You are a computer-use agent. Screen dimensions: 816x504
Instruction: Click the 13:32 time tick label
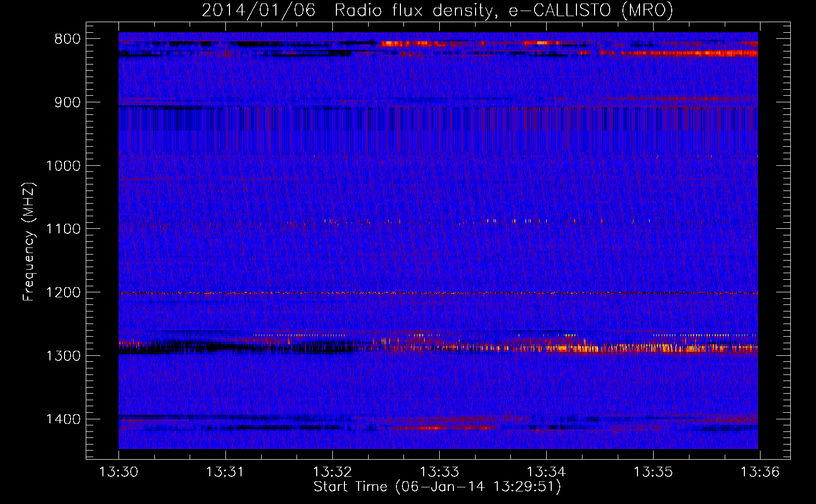click(x=332, y=472)
